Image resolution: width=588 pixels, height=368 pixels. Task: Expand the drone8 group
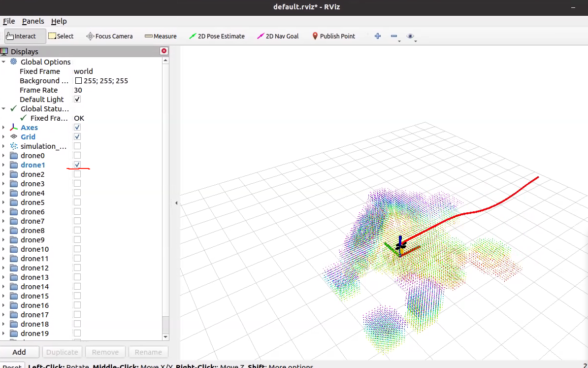[3, 231]
